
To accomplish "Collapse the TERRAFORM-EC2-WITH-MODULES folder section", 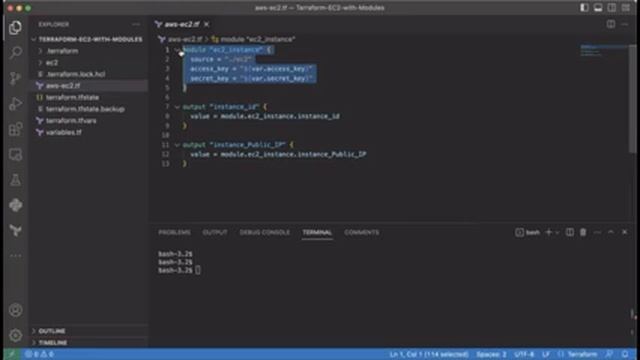I will tap(87, 39).
